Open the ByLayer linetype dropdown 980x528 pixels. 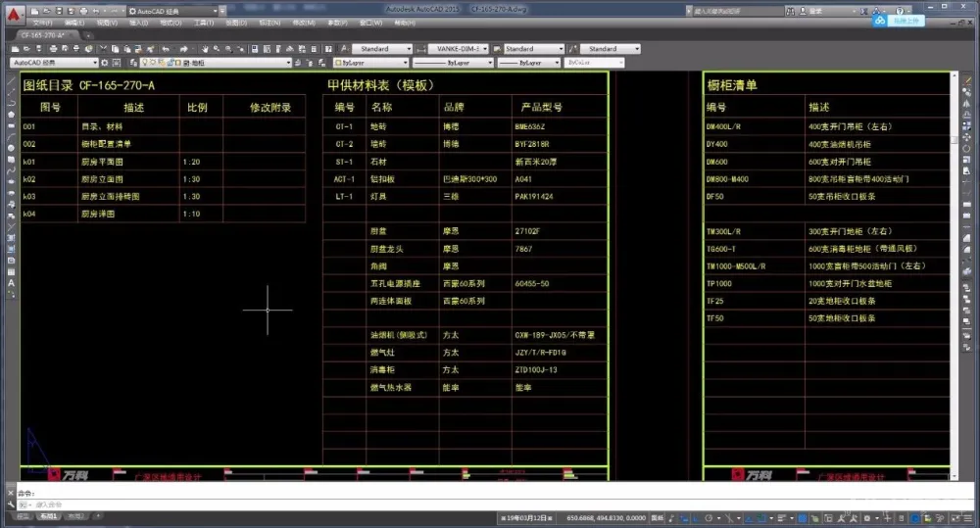coord(453,63)
